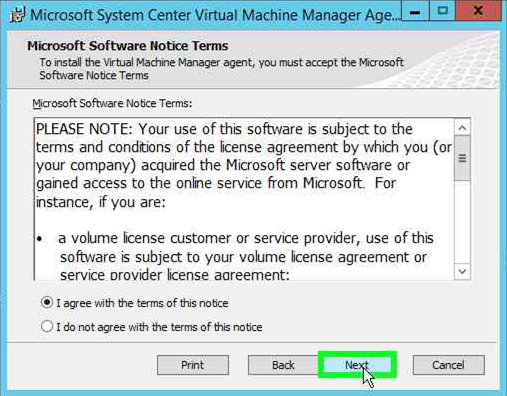
Task: Click the window title text
Action: [215, 15]
